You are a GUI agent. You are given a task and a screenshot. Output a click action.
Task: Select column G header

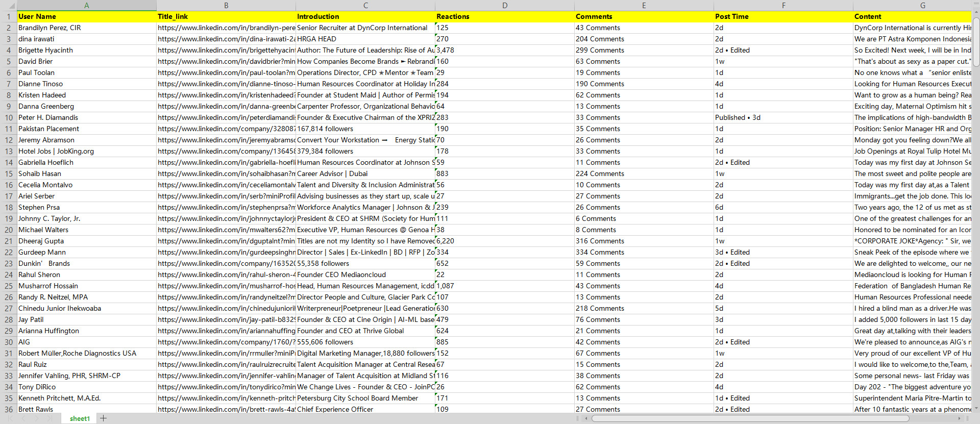(922, 5)
